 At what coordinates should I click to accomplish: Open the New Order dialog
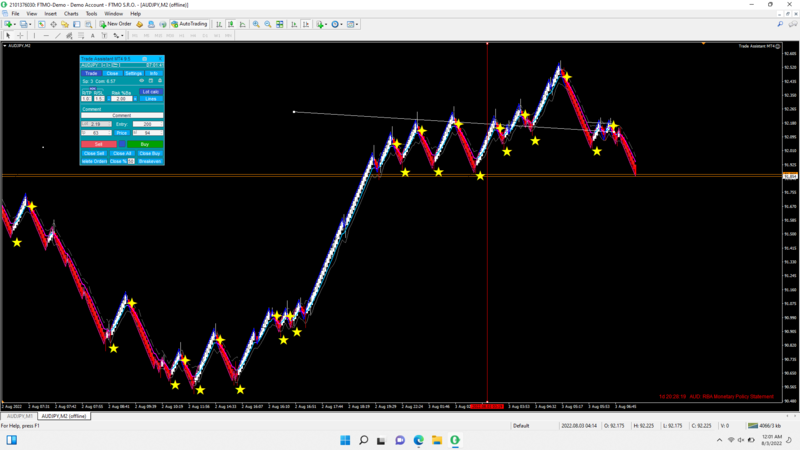coord(115,24)
